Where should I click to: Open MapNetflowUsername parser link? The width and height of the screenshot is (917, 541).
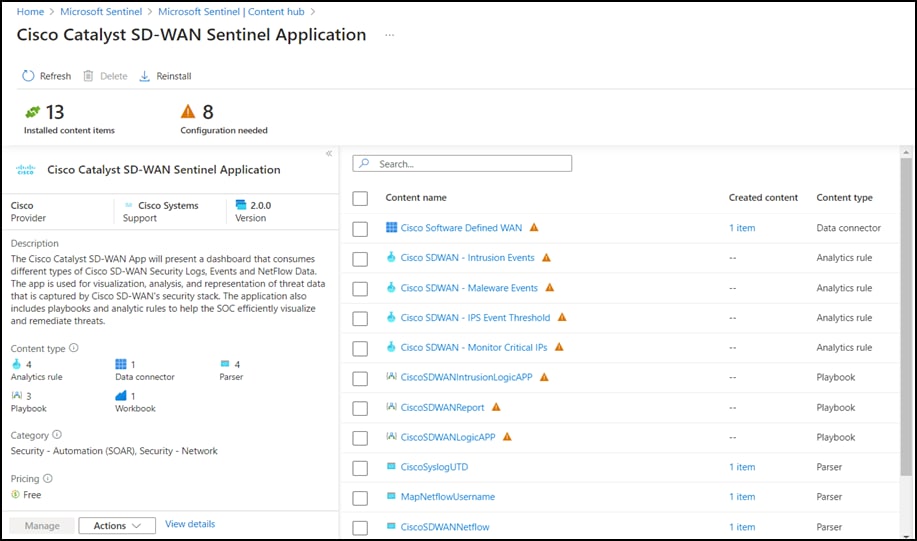[x=447, y=497]
